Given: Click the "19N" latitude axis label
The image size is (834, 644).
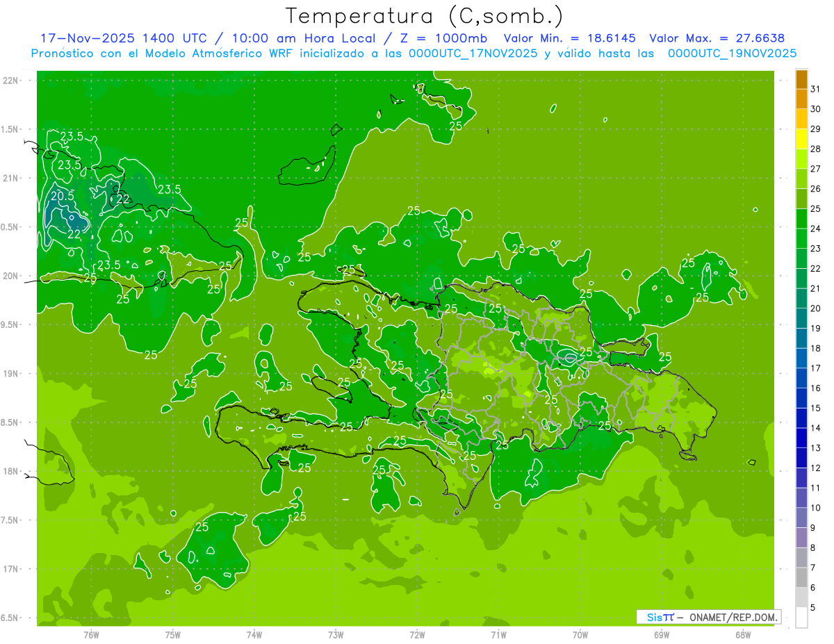Looking at the screenshot, I should pos(10,374).
